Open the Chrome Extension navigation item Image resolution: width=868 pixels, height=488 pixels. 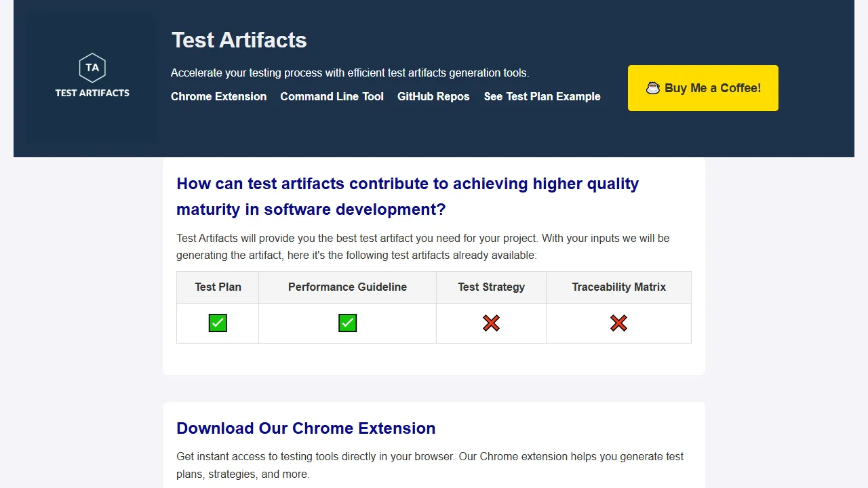[218, 96]
